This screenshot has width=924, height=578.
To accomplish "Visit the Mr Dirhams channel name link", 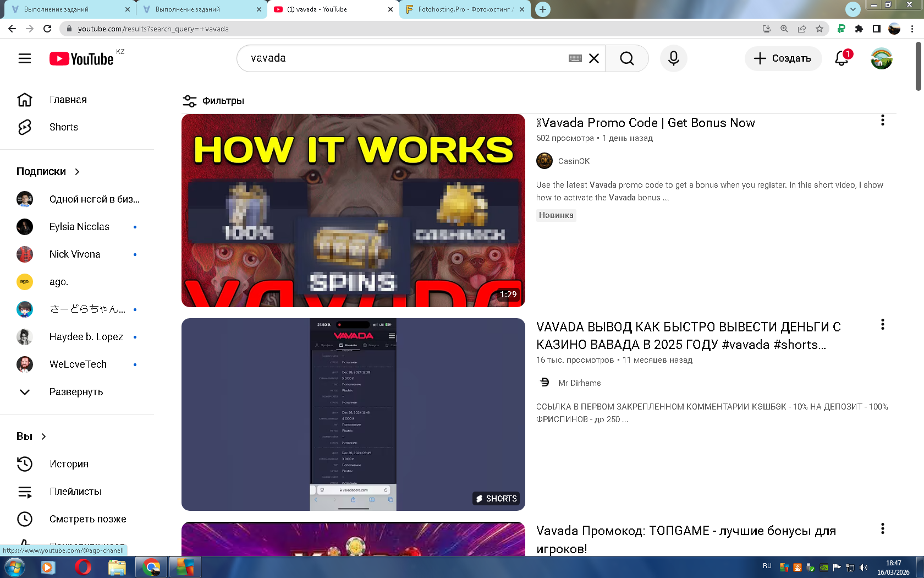I will click(x=580, y=383).
